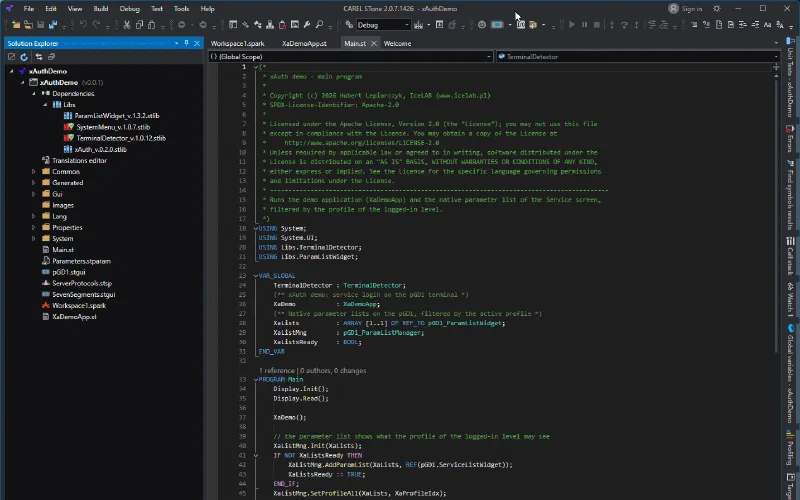This screenshot has height=500, width=800.
Task: Click the Cut scissors icon
Action: [x=127, y=25]
